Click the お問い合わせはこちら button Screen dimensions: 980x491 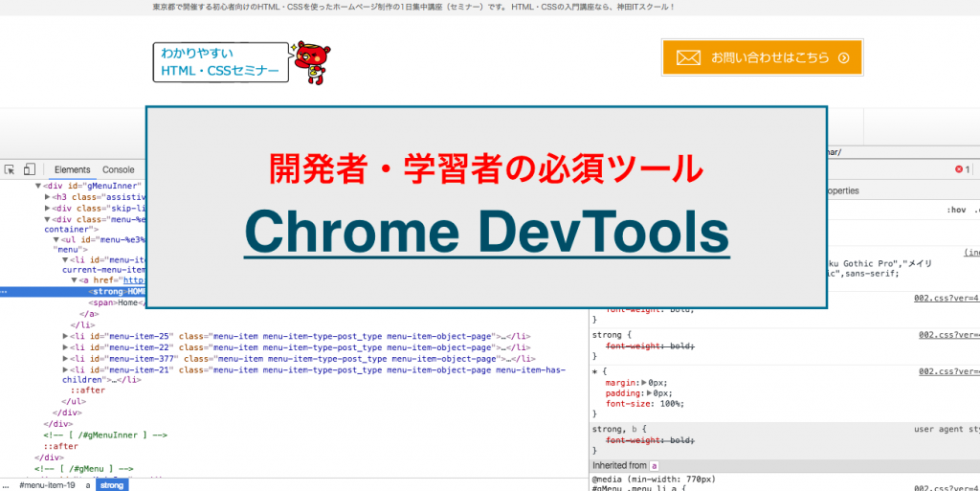point(763,57)
